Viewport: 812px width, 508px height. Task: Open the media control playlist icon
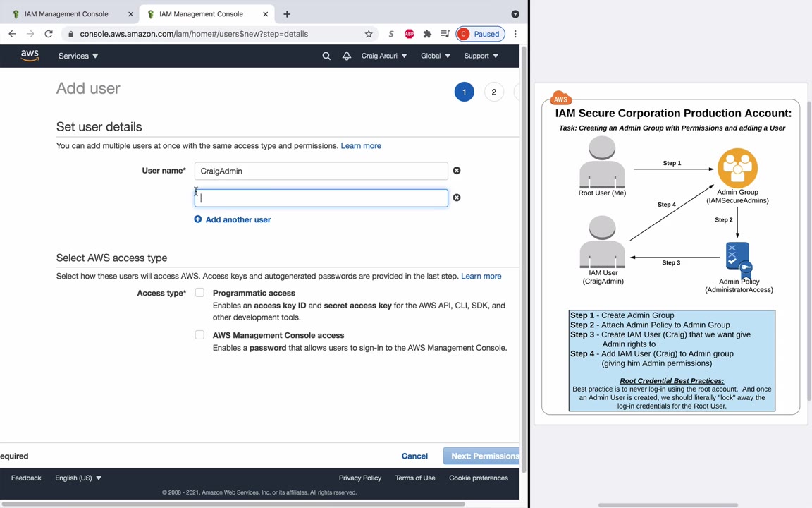coord(445,34)
